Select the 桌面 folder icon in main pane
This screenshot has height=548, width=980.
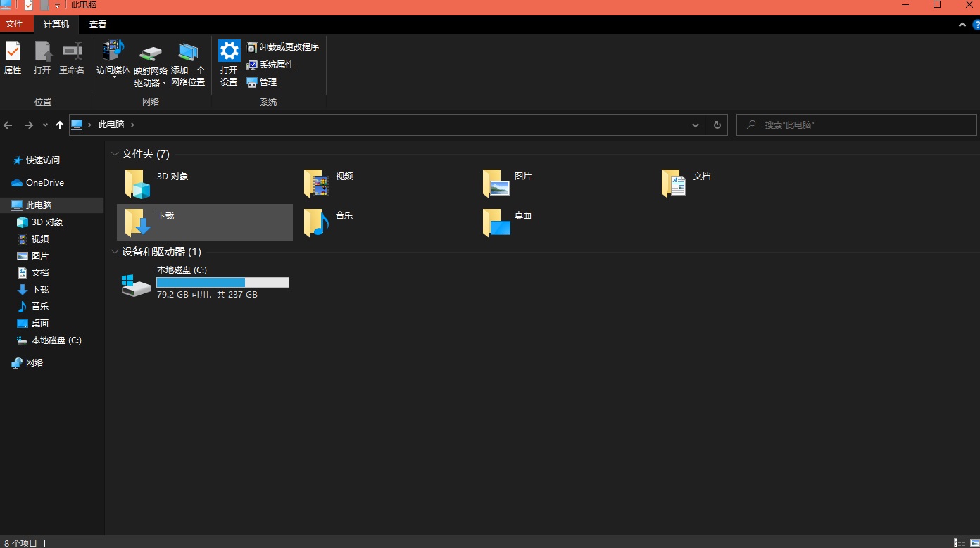point(496,222)
